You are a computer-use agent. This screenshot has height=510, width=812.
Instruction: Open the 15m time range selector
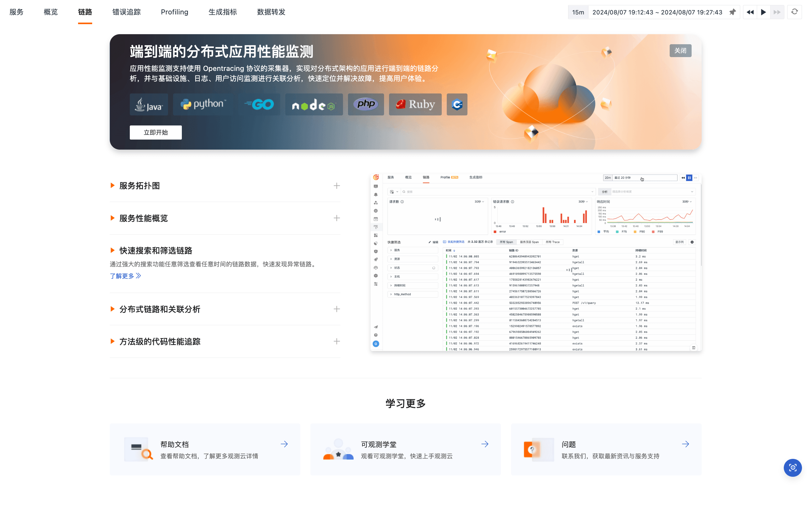pyautogui.click(x=578, y=12)
